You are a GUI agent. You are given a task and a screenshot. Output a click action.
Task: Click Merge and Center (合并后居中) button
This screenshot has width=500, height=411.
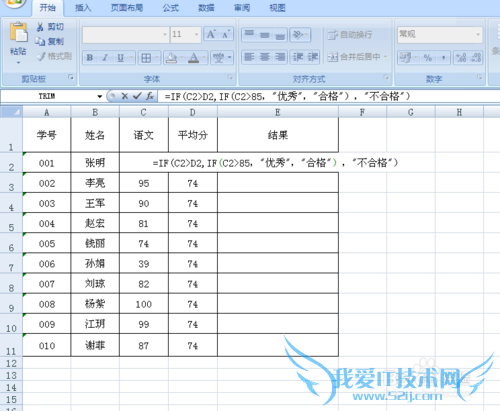pos(354,57)
